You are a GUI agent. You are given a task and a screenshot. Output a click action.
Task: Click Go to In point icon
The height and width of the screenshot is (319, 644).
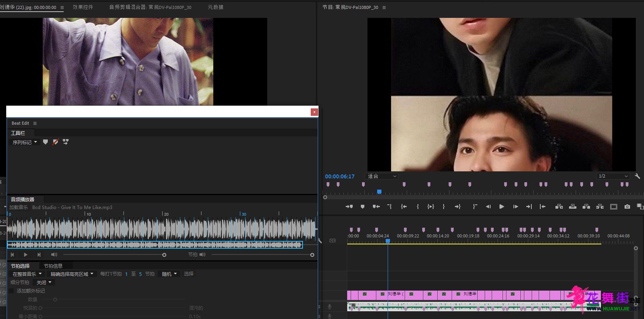click(404, 207)
